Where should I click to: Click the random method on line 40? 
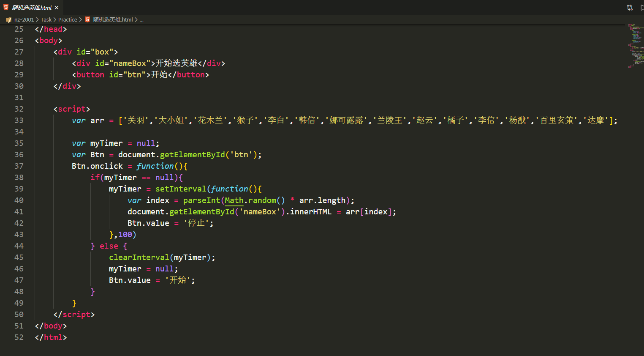[262, 200]
